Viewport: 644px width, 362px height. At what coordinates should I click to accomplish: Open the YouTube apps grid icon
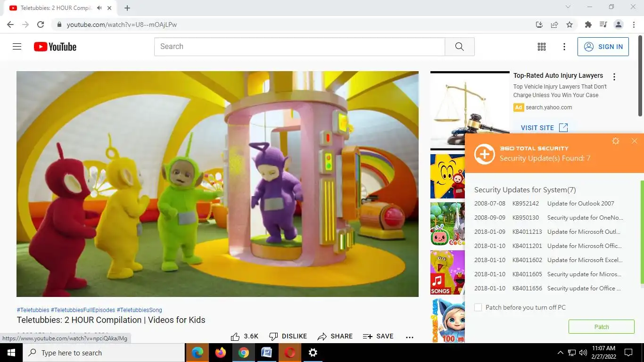tap(542, 47)
